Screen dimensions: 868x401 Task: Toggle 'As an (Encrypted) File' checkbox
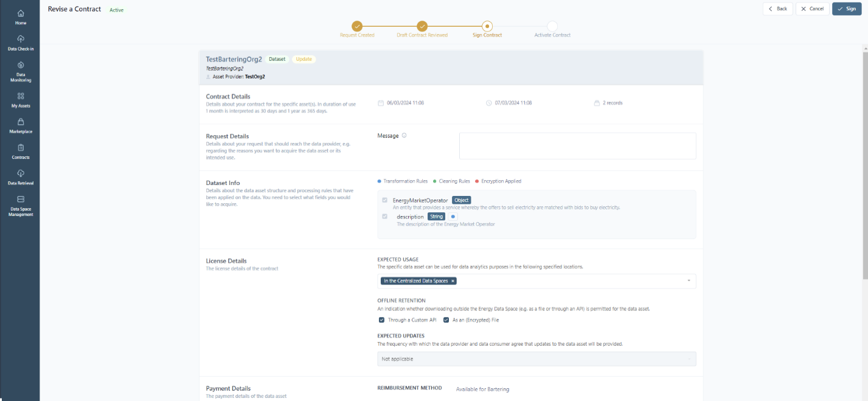[x=446, y=320]
